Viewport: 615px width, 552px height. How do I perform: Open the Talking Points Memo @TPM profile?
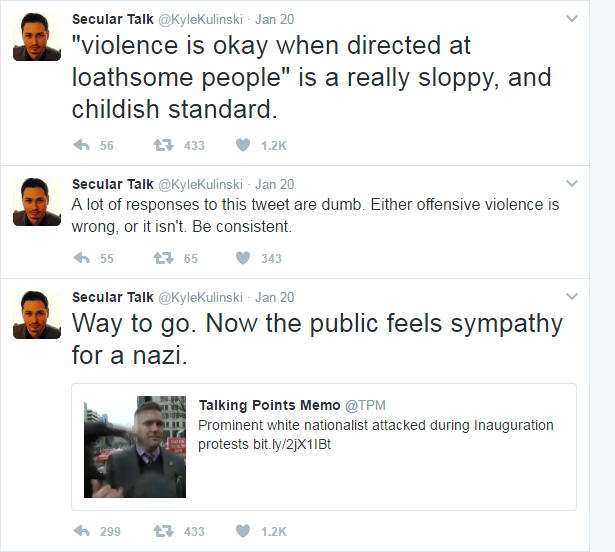tap(292, 405)
